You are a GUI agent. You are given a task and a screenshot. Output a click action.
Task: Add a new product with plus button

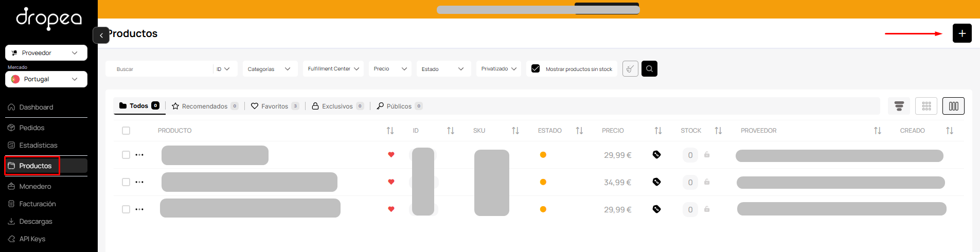961,33
